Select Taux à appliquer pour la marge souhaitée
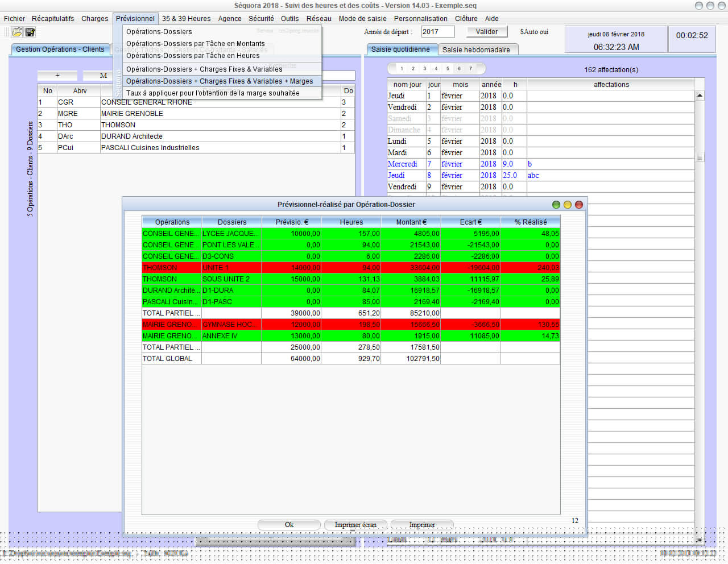The image size is (728, 564). tap(213, 93)
